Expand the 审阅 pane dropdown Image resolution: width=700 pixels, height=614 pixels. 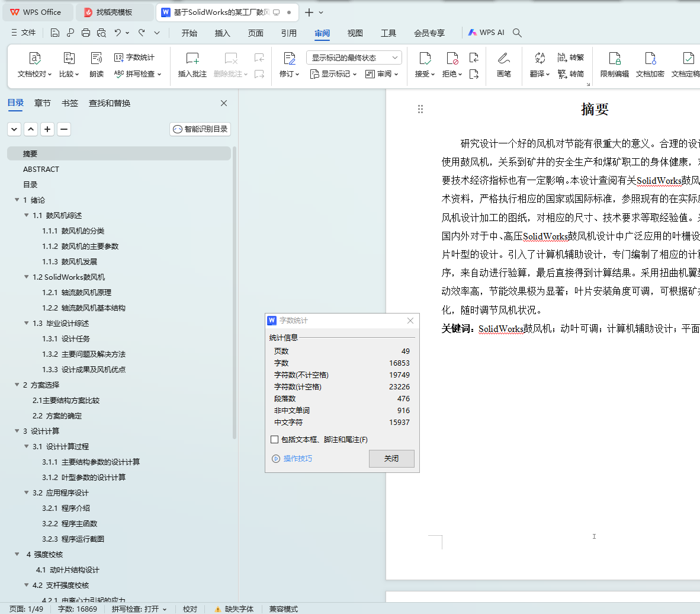click(382, 73)
